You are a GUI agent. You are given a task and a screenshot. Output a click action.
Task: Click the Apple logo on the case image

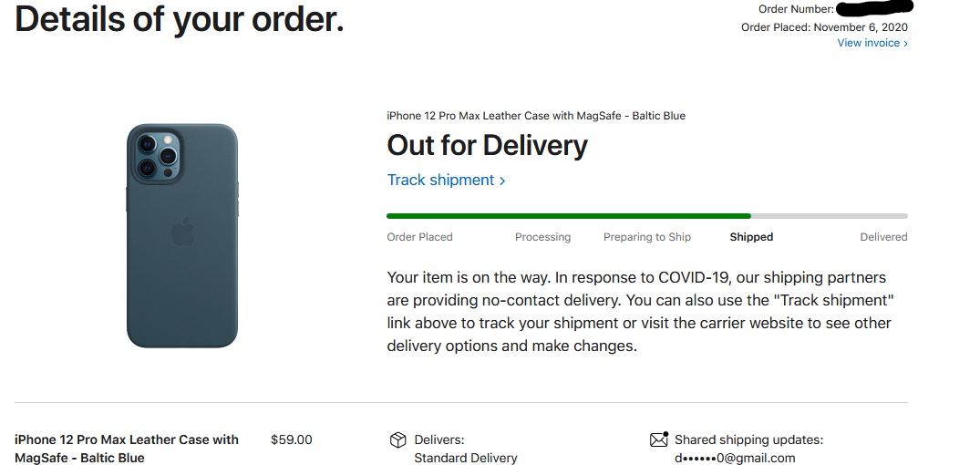click(182, 232)
